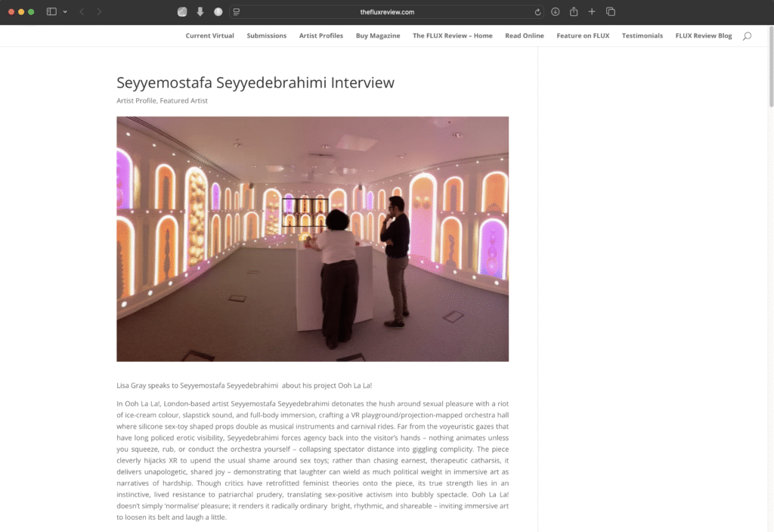Reload the page with refresh icon
Image resolution: width=774 pixels, height=532 pixels.
pos(537,12)
